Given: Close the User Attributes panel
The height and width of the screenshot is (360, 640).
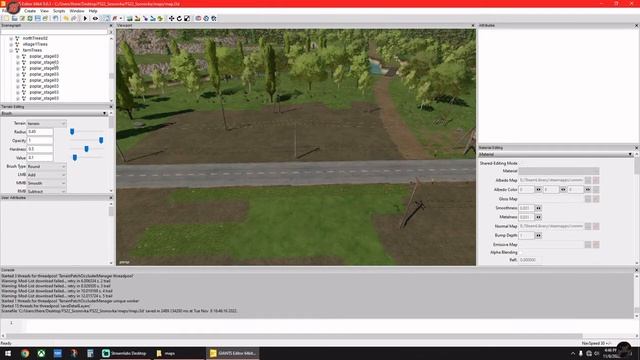Looking at the screenshot, I should tap(111, 198).
